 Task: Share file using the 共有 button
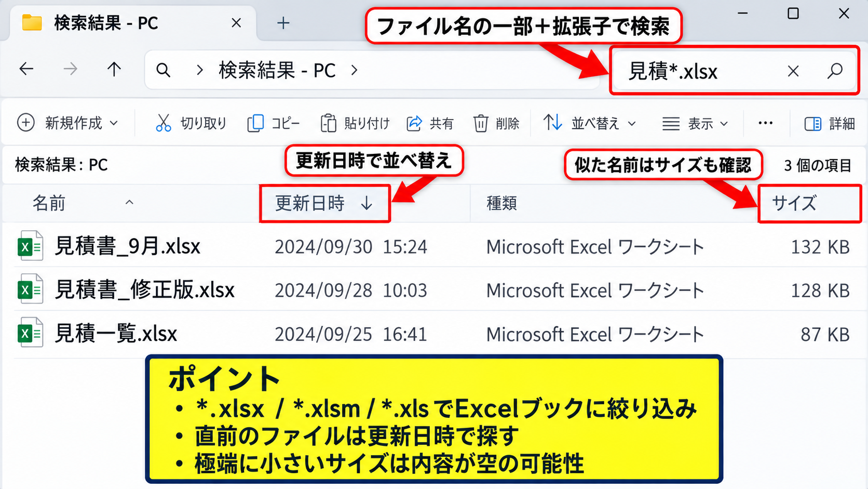coord(430,123)
